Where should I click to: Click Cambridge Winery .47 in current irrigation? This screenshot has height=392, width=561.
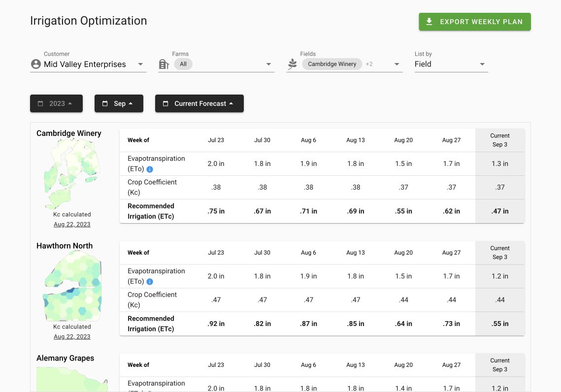500,211
